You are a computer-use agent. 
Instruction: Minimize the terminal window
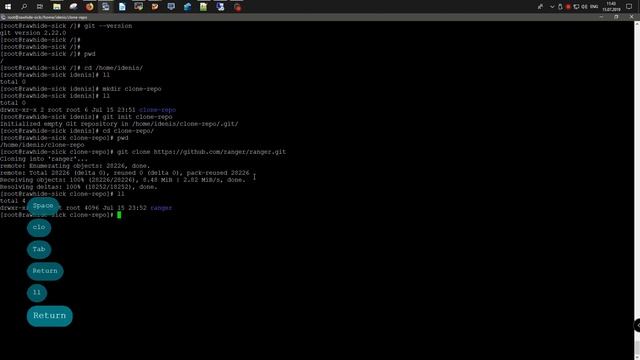601,17
